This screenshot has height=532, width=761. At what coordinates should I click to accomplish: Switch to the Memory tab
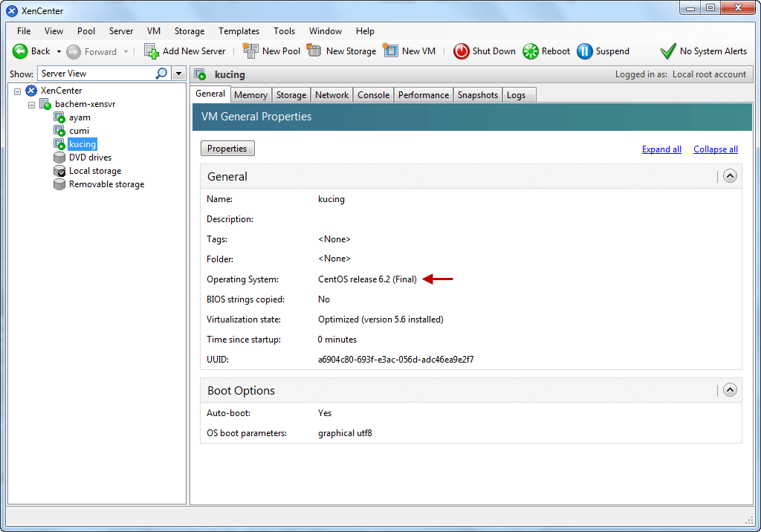pyautogui.click(x=251, y=95)
